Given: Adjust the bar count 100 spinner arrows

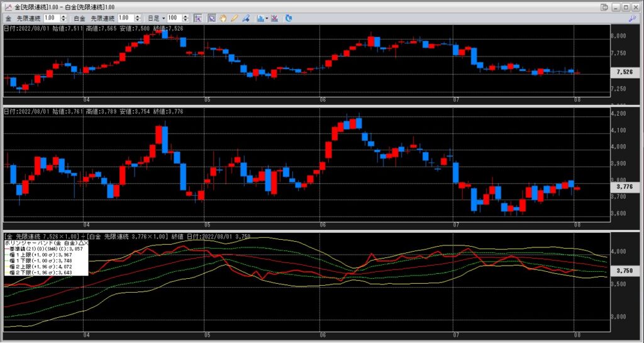Looking at the screenshot, I should [x=186, y=18].
